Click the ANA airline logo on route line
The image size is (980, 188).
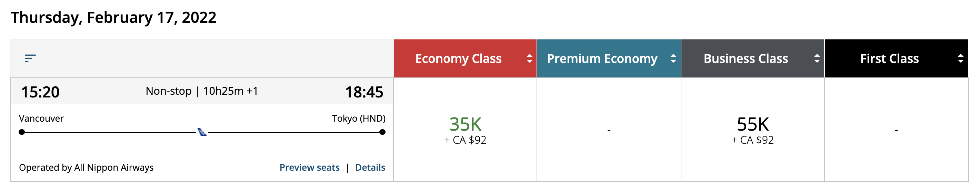(202, 132)
